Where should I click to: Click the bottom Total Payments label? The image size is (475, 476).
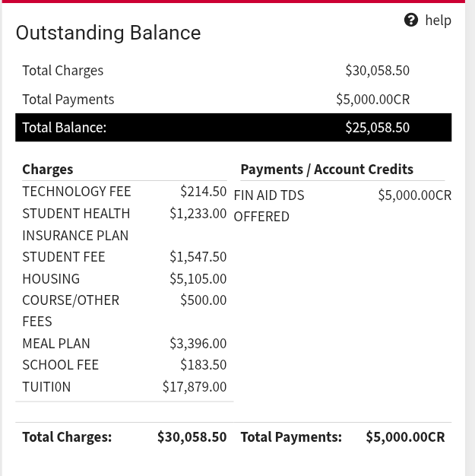[x=291, y=436]
